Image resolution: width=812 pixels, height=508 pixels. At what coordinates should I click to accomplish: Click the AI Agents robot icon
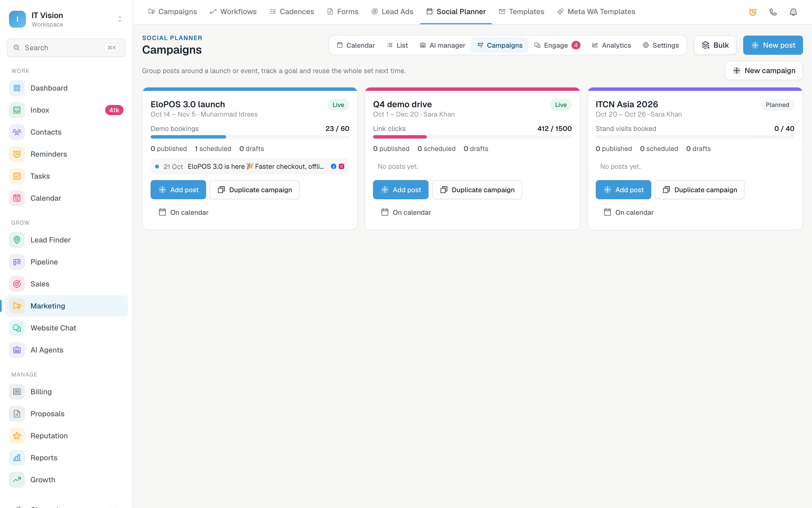(17, 350)
